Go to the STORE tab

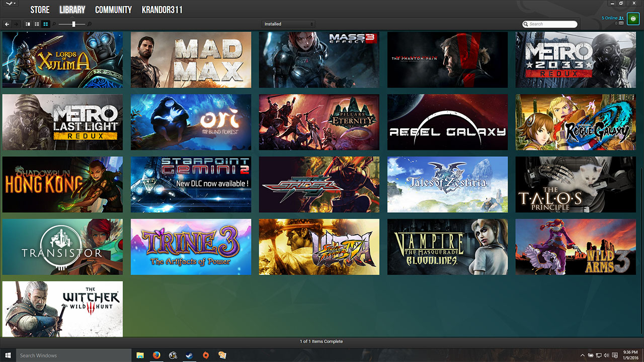click(x=40, y=10)
